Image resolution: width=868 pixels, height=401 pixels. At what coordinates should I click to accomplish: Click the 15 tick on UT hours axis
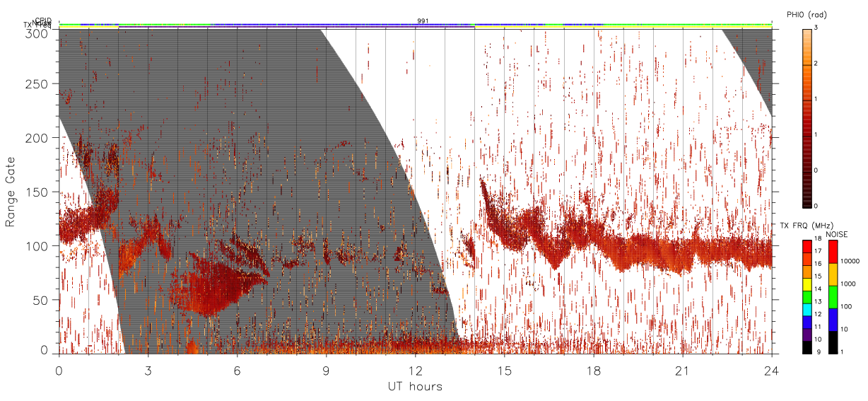click(x=505, y=371)
